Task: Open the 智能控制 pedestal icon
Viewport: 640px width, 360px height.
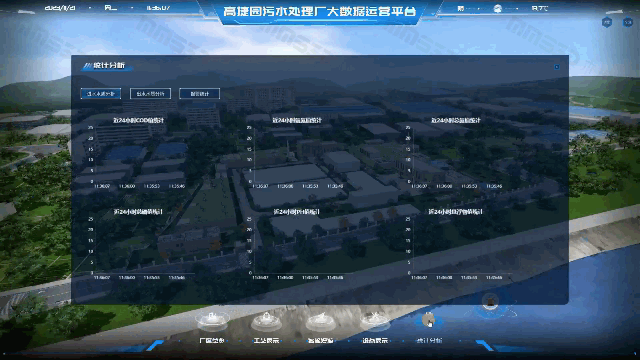Action: click(x=321, y=320)
